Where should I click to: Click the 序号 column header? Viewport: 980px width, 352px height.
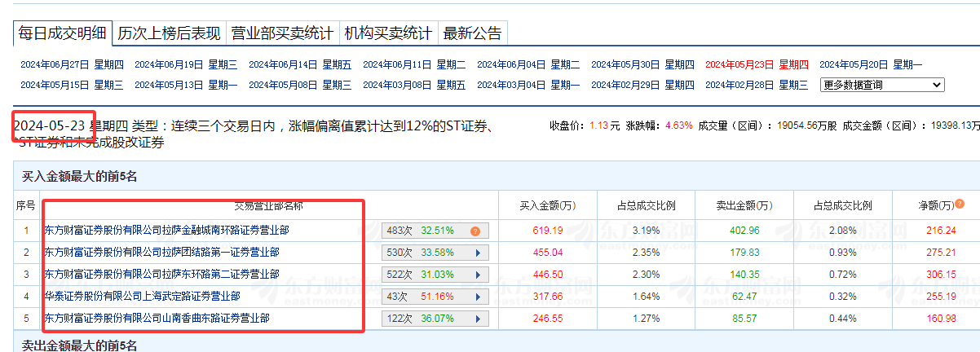tap(26, 205)
